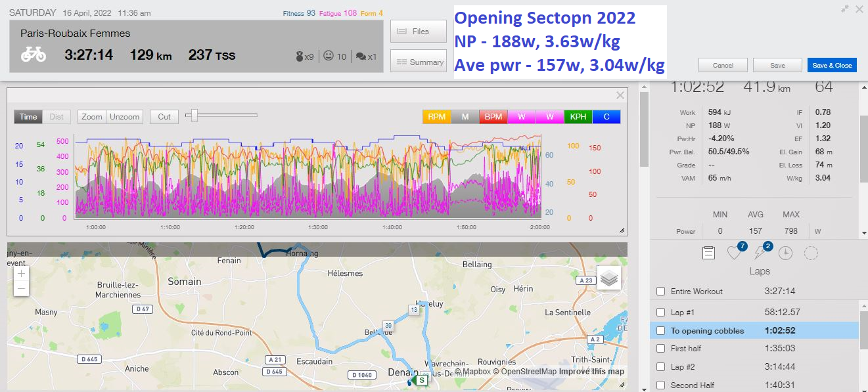The height and width of the screenshot is (392, 868).
Task: Click the 3:27:14 workout duration
Action: coord(89,55)
